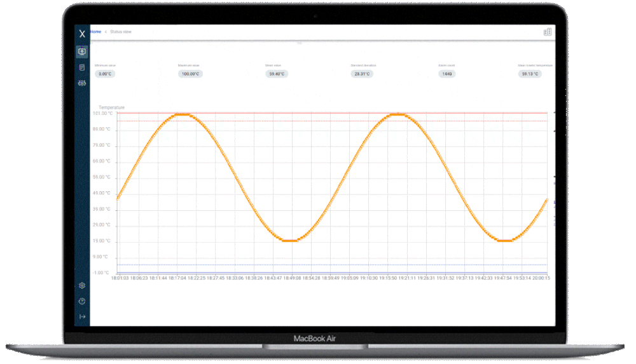This screenshot has width=636, height=364.
Task: Open the help question mark icon
Action: [x=82, y=301]
